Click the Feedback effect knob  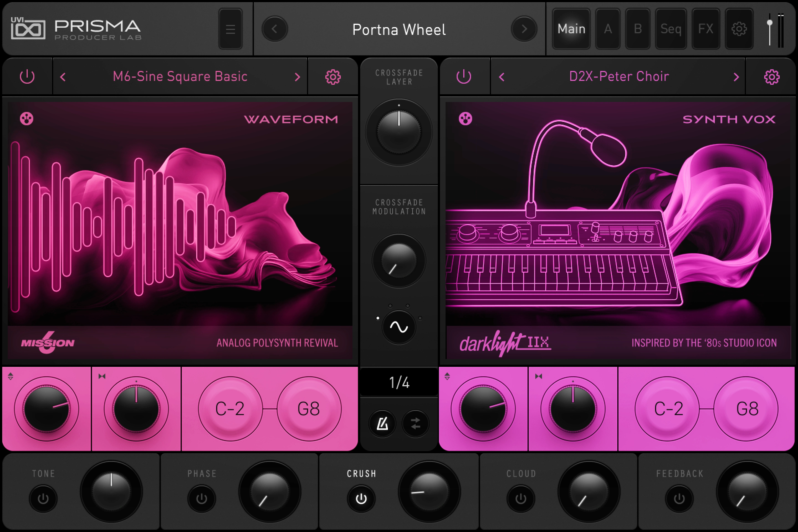[x=748, y=491]
